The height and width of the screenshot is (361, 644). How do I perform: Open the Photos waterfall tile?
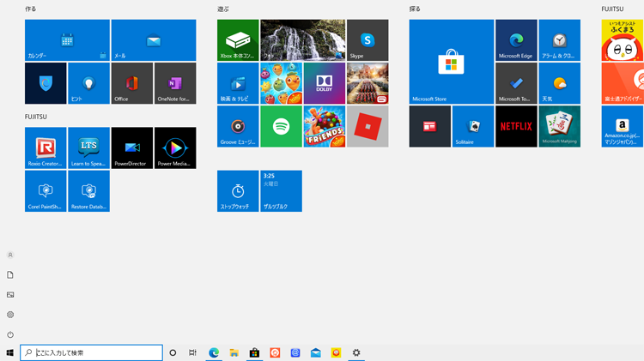[x=303, y=40]
